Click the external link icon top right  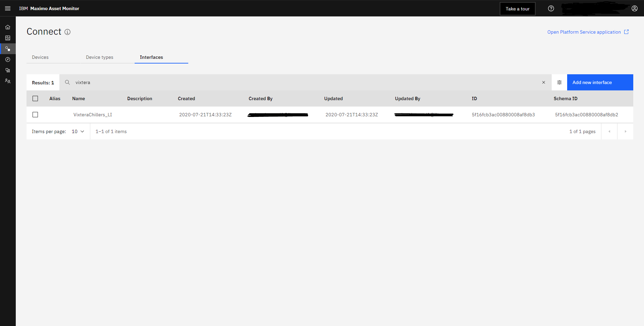click(626, 32)
